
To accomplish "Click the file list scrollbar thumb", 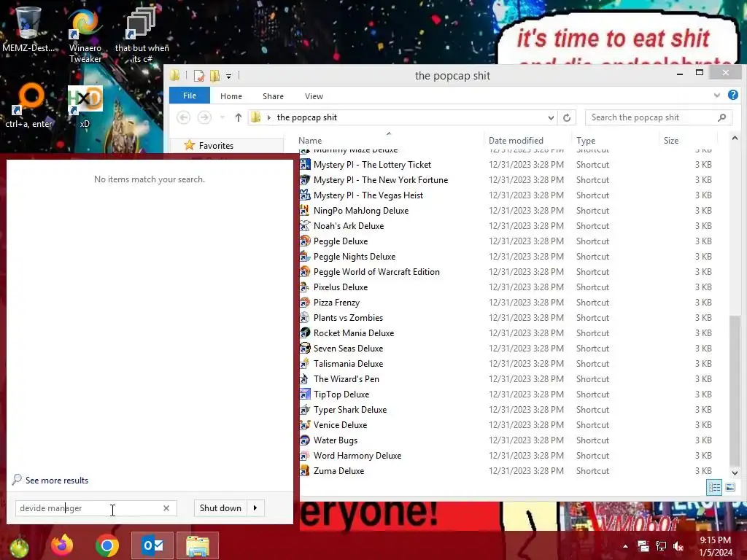I will [735, 391].
